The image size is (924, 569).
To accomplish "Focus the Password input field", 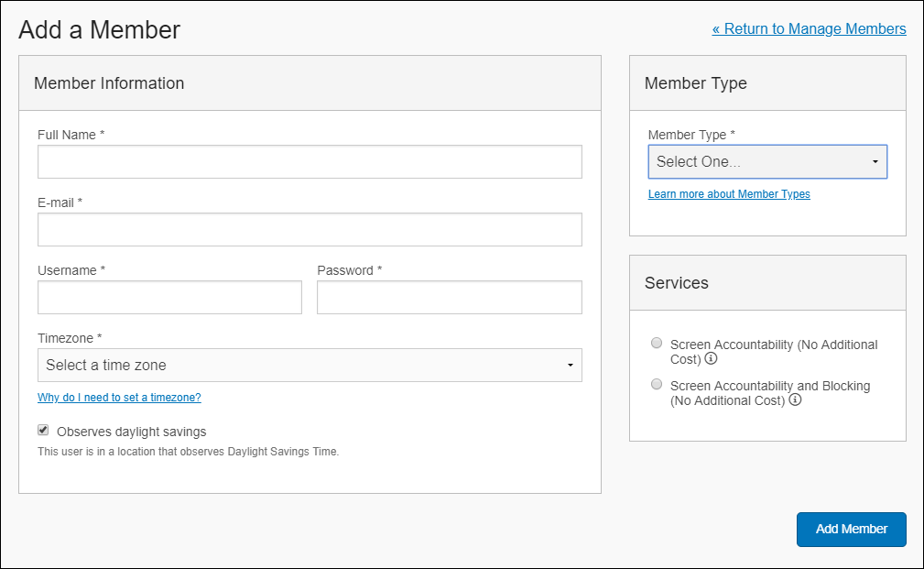I will point(449,297).
